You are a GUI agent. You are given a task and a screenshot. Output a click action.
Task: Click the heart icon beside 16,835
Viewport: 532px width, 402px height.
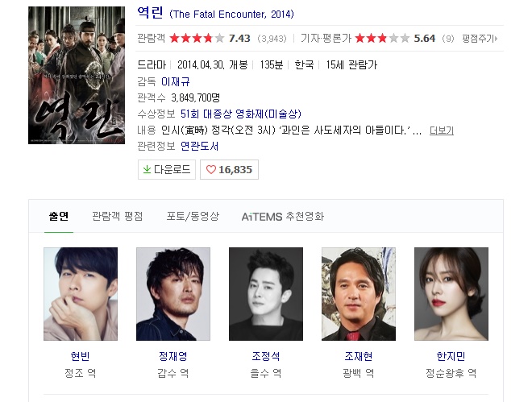tap(211, 169)
